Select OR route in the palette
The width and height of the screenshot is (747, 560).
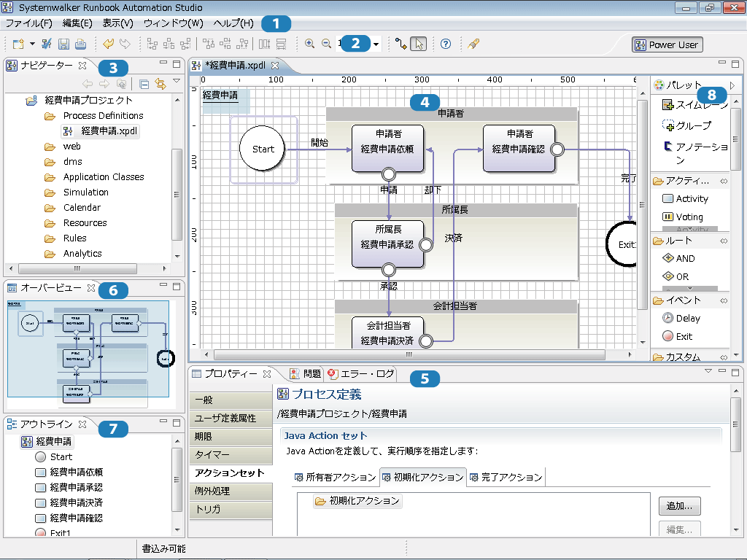pyautogui.click(x=676, y=276)
